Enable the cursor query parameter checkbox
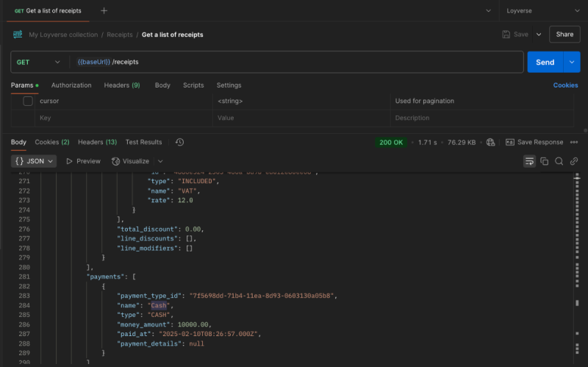The image size is (588, 367). (x=28, y=101)
